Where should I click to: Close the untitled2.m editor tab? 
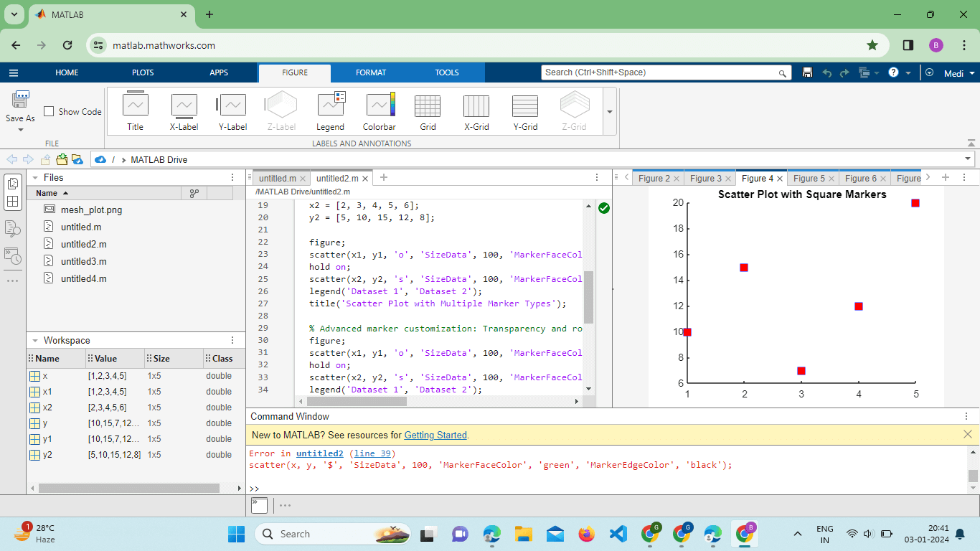point(365,179)
